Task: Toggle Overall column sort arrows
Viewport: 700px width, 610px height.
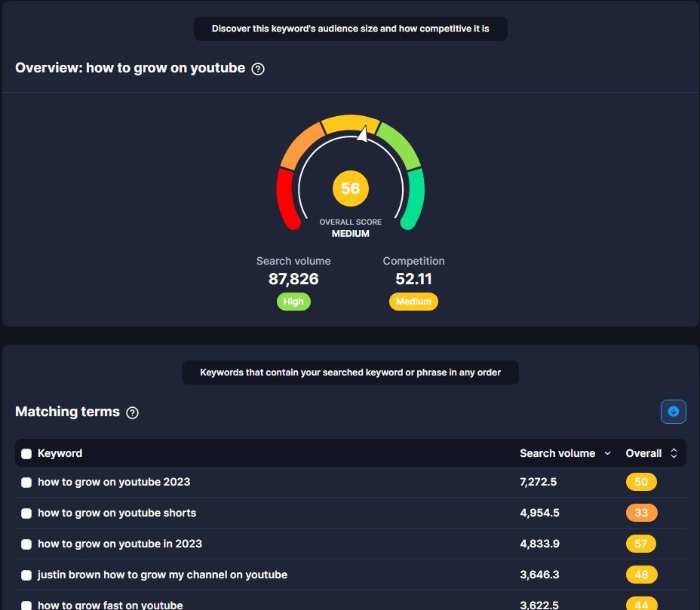Action: pos(674,453)
